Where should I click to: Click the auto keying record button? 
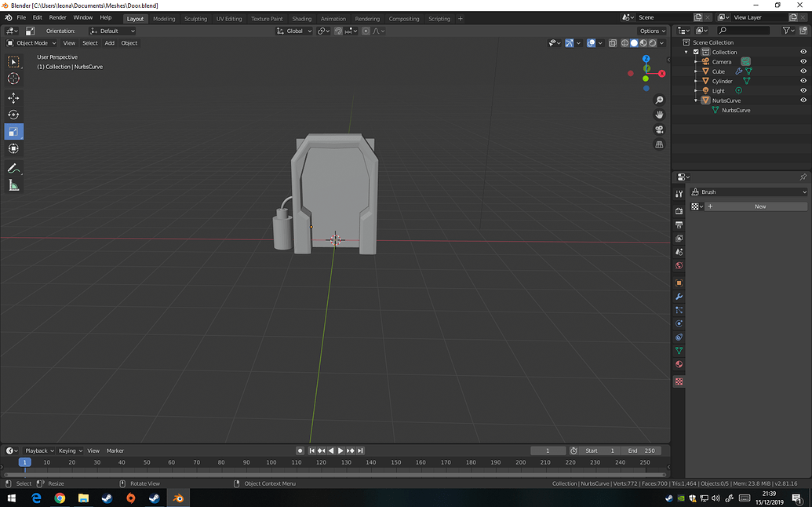pyautogui.click(x=300, y=451)
